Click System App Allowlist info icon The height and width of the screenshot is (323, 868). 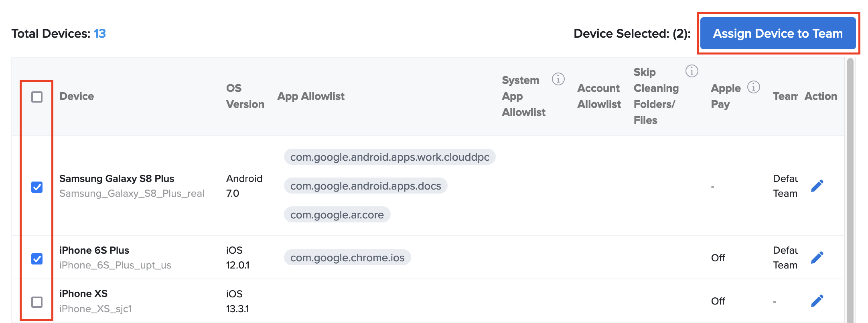click(558, 79)
